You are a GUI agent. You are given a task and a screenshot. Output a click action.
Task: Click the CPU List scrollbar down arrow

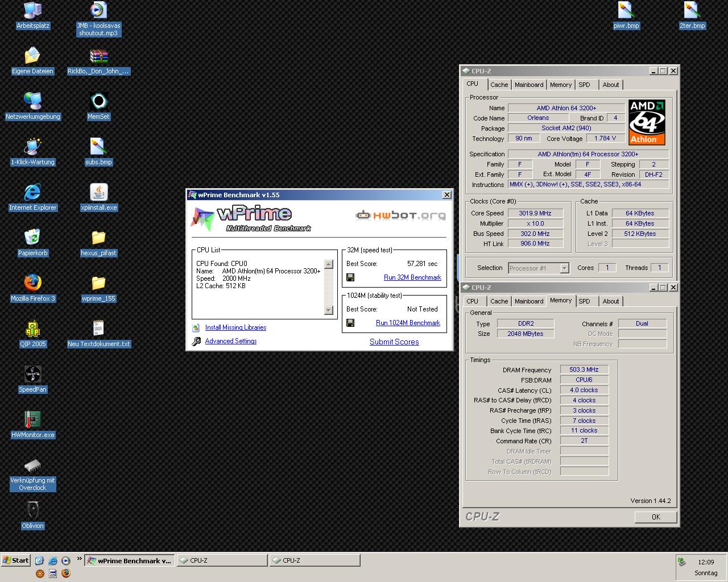[328, 310]
